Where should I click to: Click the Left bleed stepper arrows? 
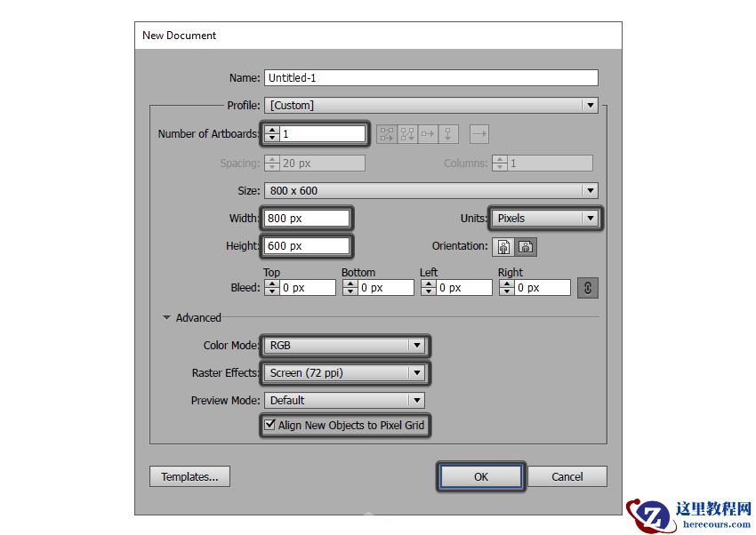pos(429,288)
